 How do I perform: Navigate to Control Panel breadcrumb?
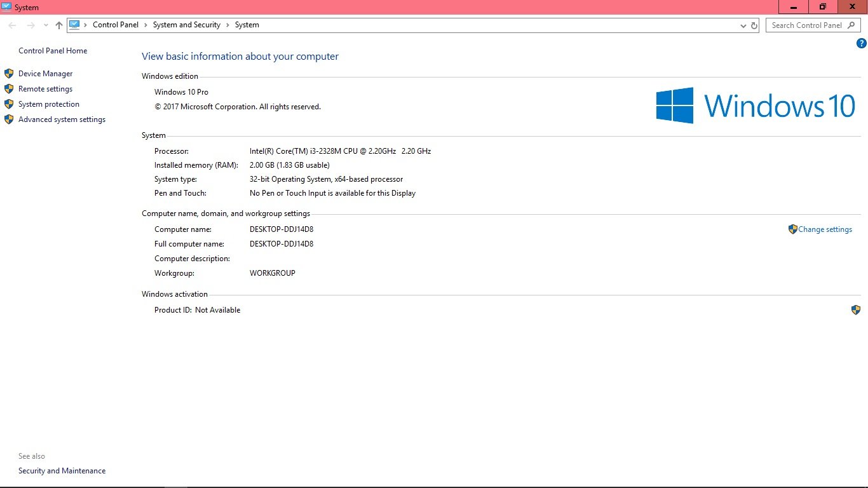click(116, 25)
